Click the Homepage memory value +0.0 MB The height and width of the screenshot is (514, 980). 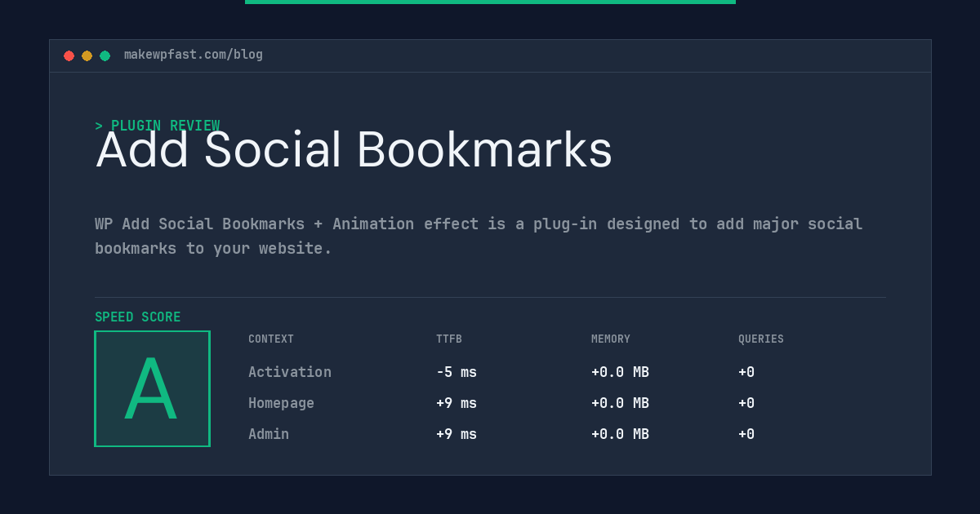[620, 403]
